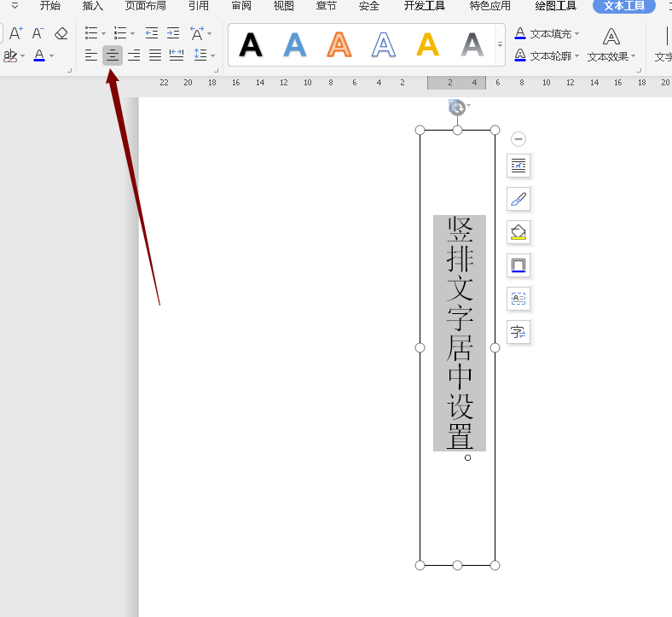Image resolution: width=672 pixels, height=617 pixels.
Task: Collapse floating toolbar with minus button
Action: point(518,139)
